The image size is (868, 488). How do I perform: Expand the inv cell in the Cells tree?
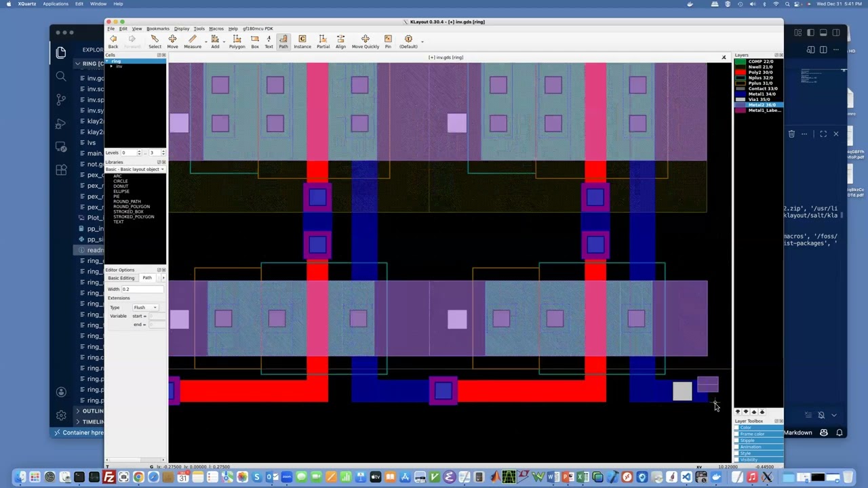[x=111, y=66]
